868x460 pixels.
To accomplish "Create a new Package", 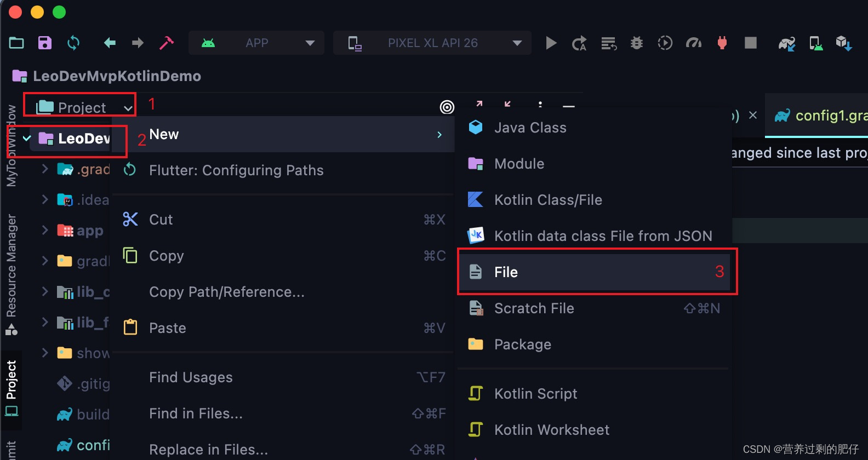I will pyautogui.click(x=595, y=344).
